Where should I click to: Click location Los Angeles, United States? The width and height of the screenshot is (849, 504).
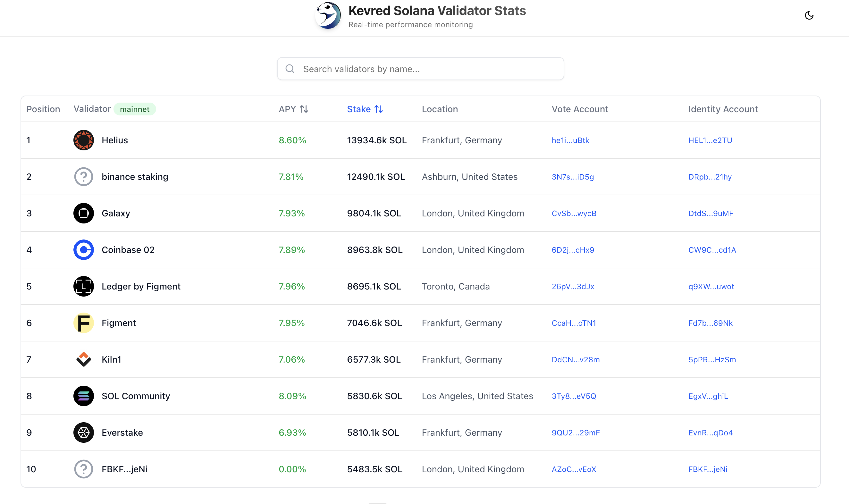[x=477, y=396]
